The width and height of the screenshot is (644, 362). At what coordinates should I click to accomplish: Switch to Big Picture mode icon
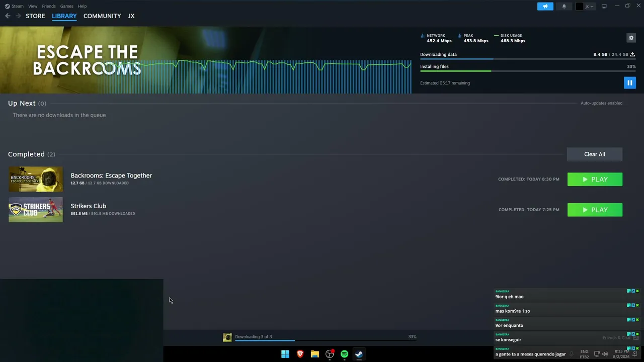click(x=604, y=6)
